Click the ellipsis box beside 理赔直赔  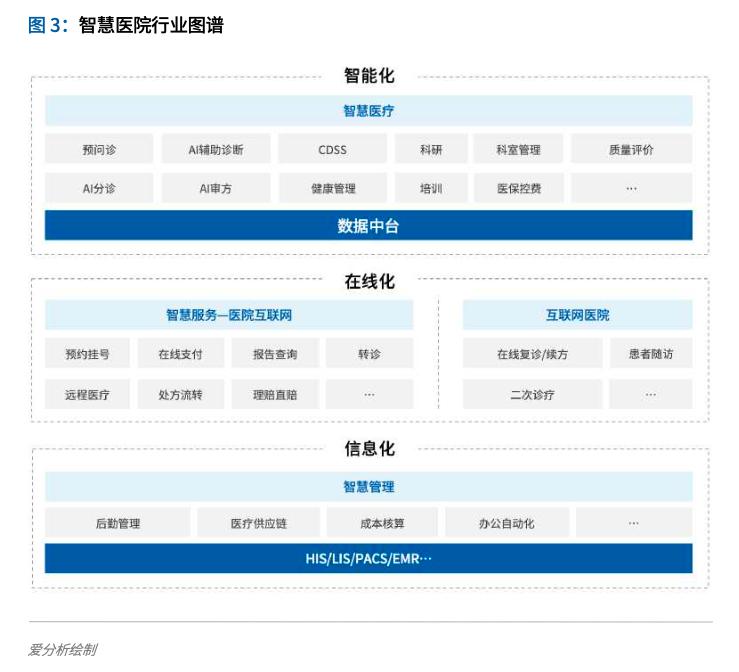(x=370, y=394)
